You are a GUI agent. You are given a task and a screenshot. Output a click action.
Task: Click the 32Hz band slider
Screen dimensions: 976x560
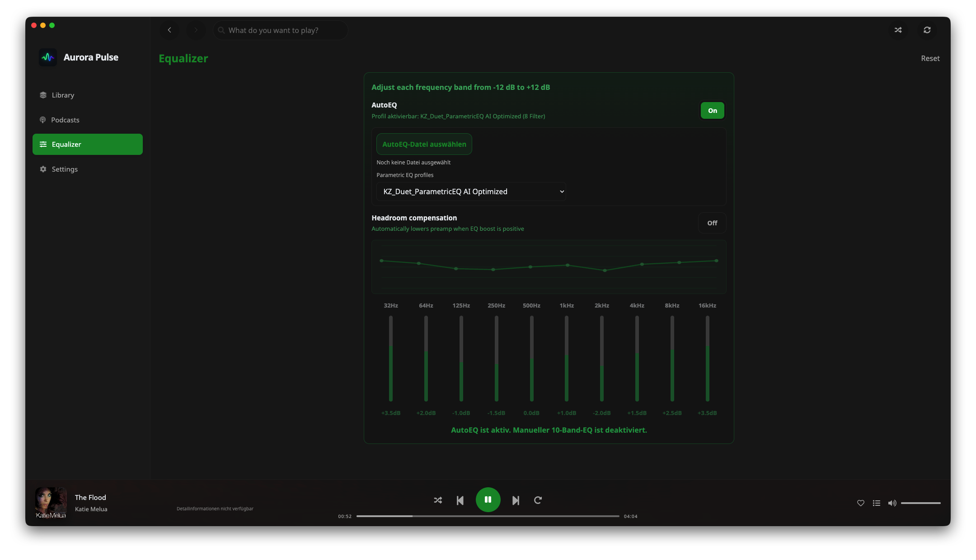click(x=391, y=359)
